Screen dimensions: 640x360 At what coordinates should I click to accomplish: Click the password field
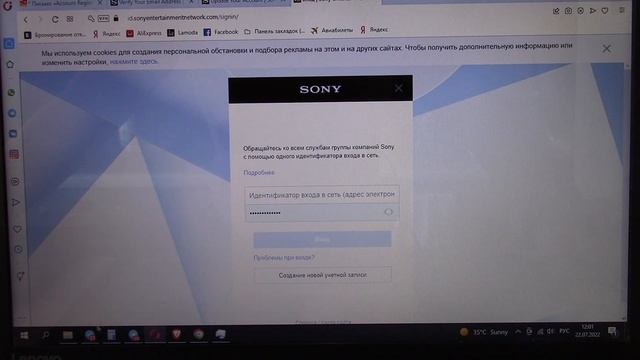322,212
